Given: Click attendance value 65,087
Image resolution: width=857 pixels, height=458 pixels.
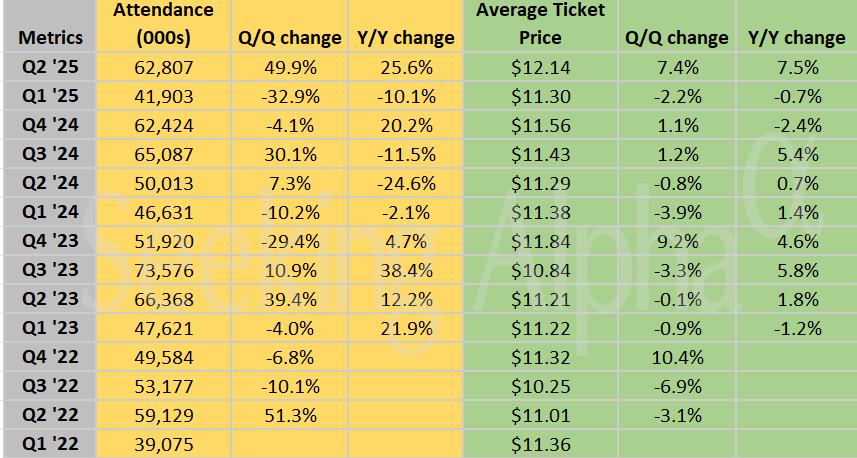Looking at the screenshot, I should (163, 155).
